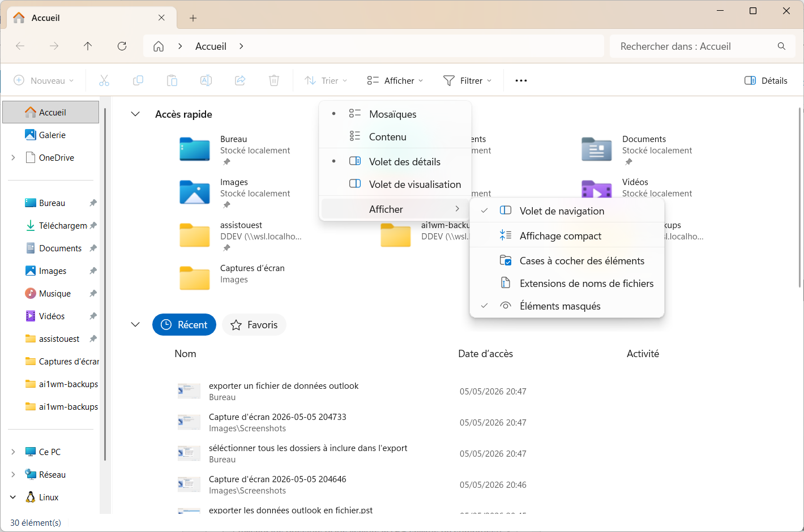Toggle Volet des détails option
804x532 pixels.
(x=395, y=161)
